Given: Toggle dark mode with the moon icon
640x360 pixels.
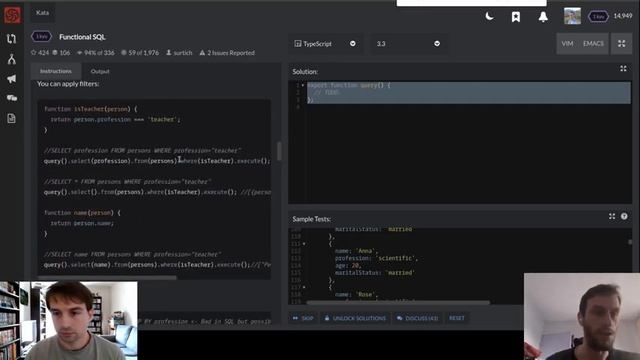Looking at the screenshot, I should click(489, 16).
